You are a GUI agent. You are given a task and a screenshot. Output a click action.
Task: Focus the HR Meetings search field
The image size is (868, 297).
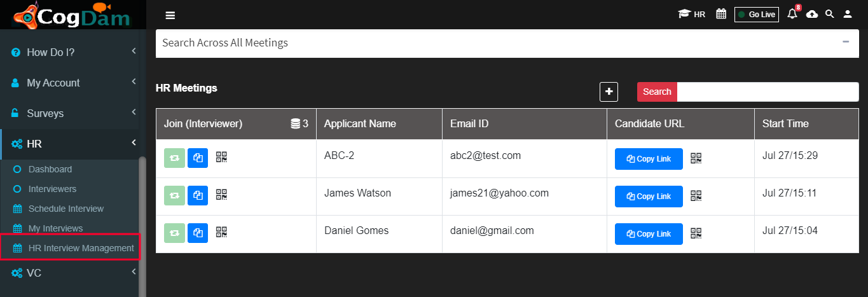coord(768,92)
